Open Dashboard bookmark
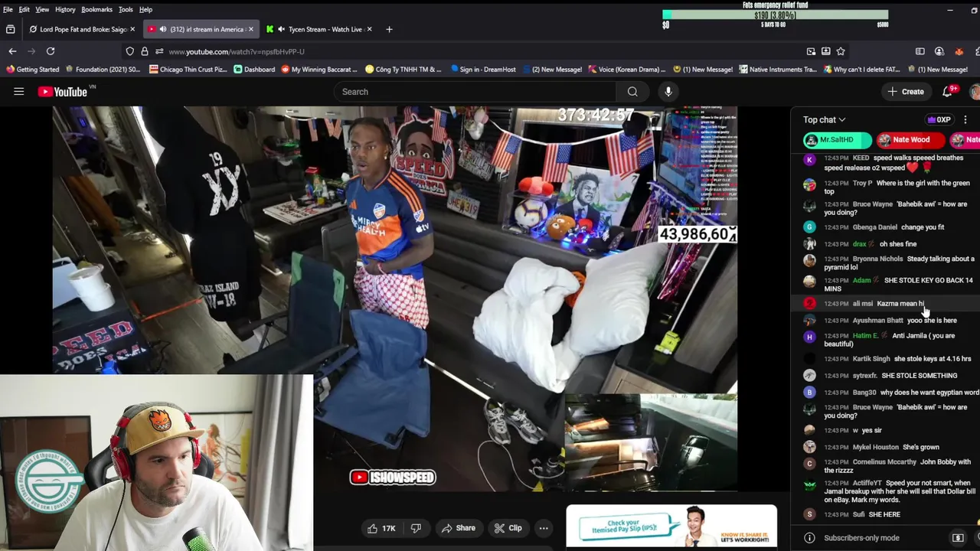This screenshot has width=980, height=551. pyautogui.click(x=254, y=69)
